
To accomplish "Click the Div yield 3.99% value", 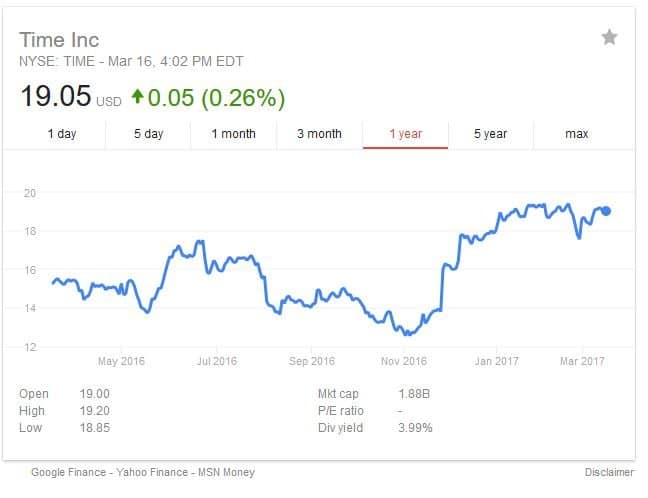I will (x=415, y=427).
